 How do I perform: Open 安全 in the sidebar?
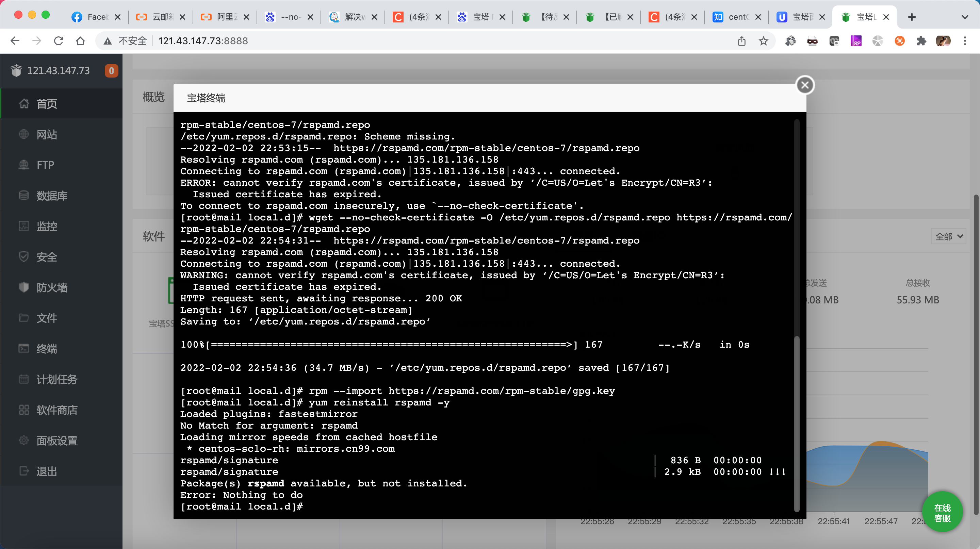[x=61, y=257]
